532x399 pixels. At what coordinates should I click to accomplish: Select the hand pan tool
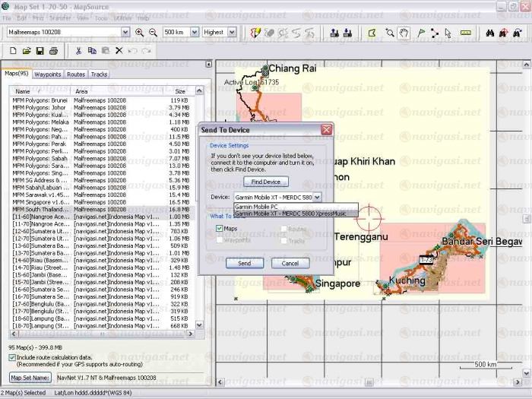(x=404, y=33)
